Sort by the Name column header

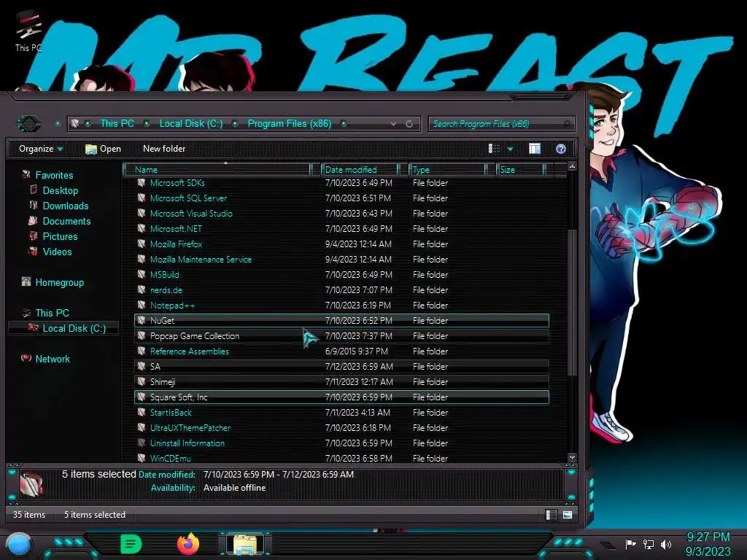point(217,169)
